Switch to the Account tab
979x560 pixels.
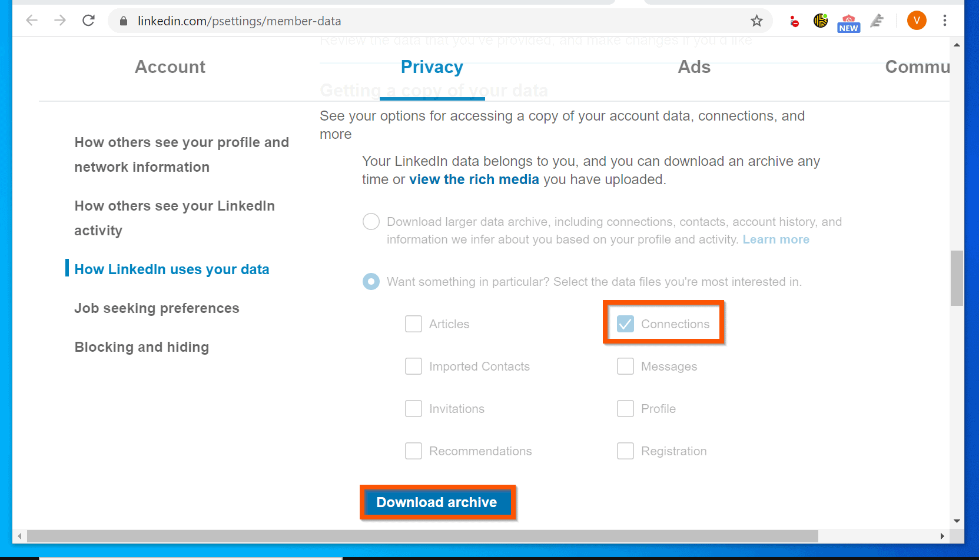pos(170,67)
